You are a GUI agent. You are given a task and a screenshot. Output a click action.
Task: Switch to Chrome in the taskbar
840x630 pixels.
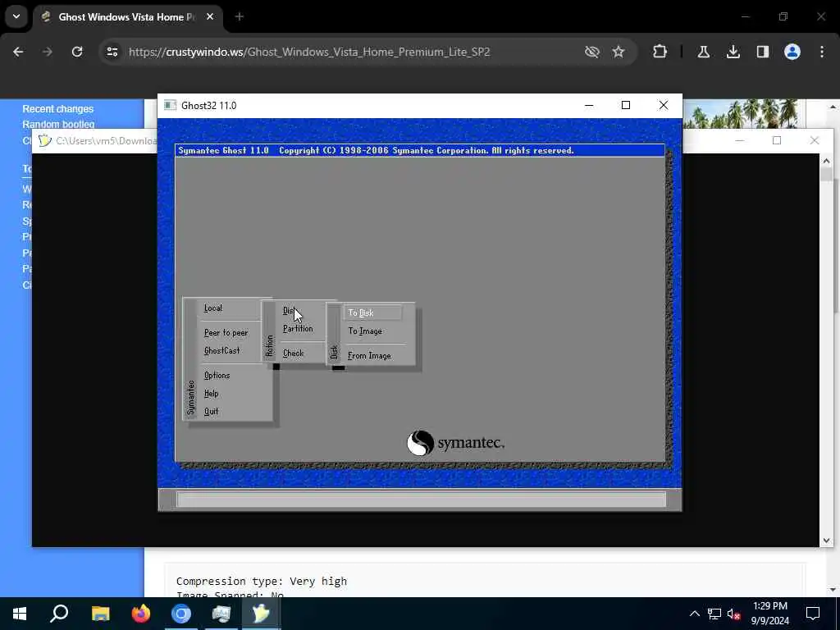pyautogui.click(x=181, y=614)
